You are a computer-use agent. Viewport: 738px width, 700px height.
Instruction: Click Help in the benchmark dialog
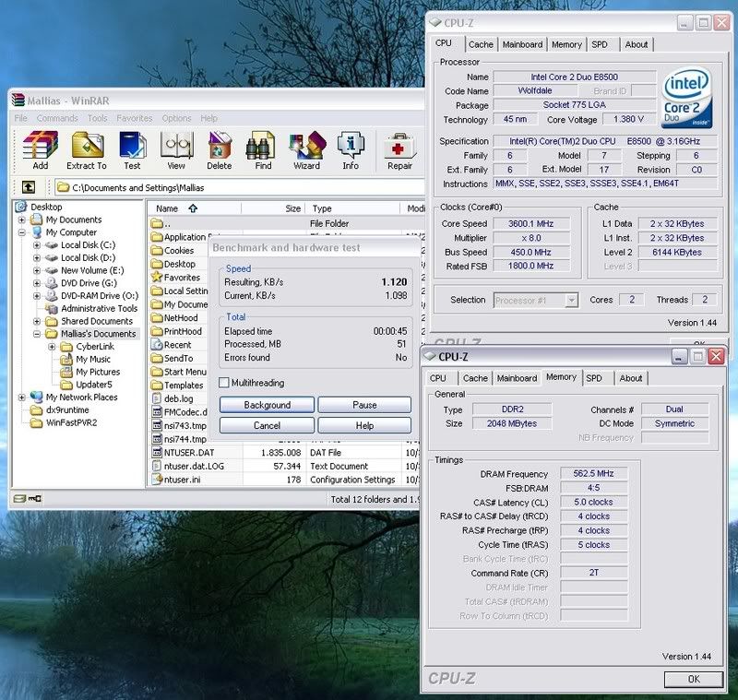coord(364,426)
